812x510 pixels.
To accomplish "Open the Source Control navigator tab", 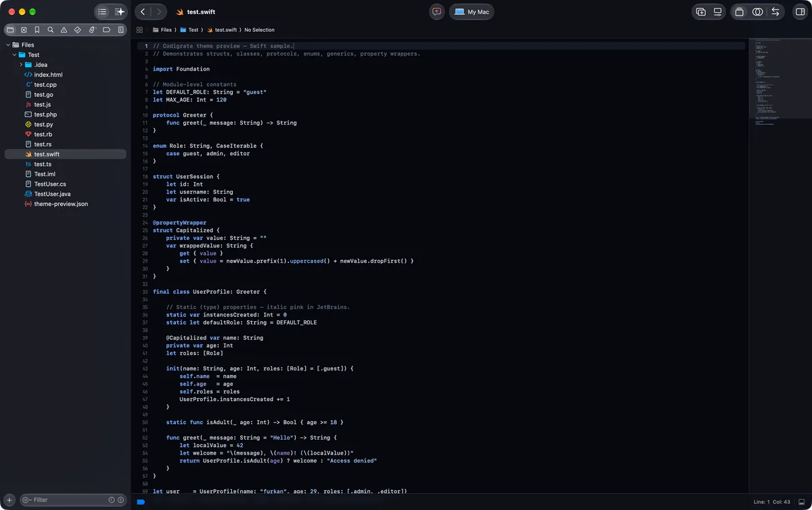I will click(24, 30).
